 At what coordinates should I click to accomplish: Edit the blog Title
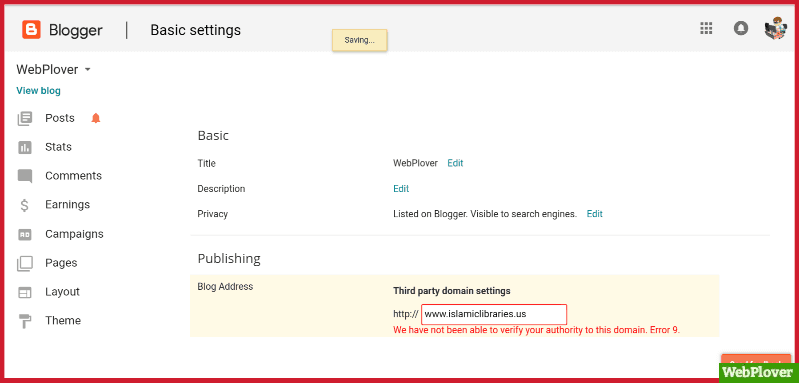[x=455, y=163]
